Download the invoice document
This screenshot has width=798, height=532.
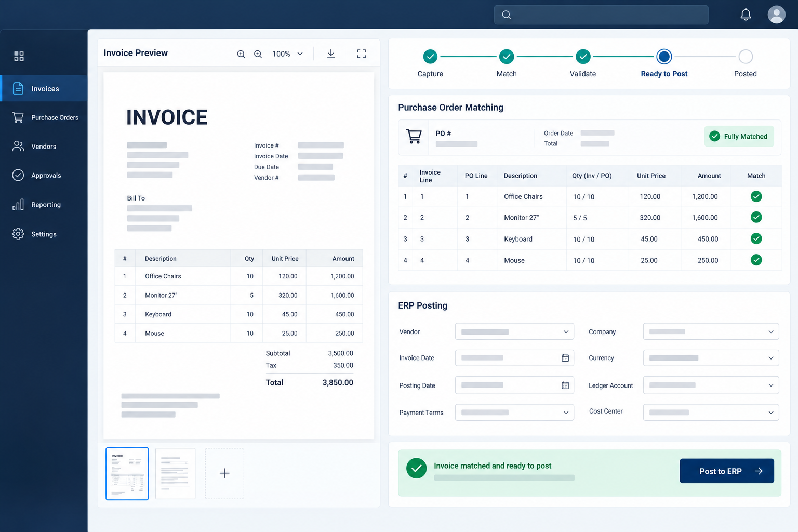pos(331,54)
